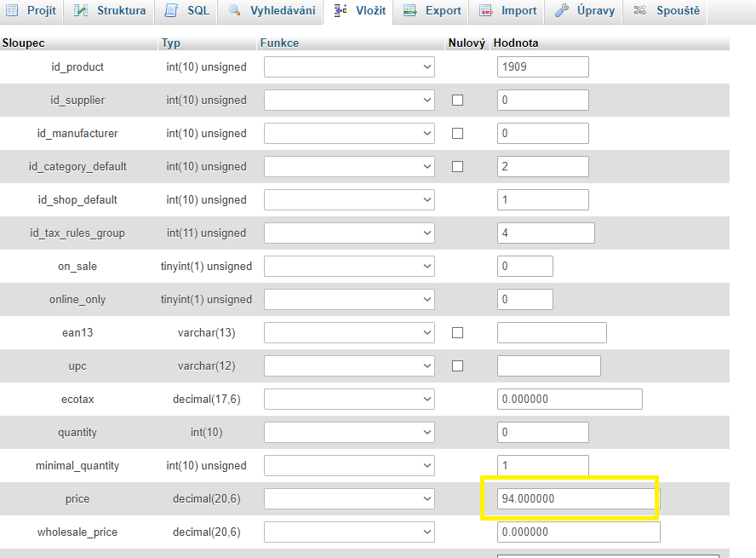Click the Struktura tab icon
Image resolution: width=756 pixels, height=558 pixels.
81,10
